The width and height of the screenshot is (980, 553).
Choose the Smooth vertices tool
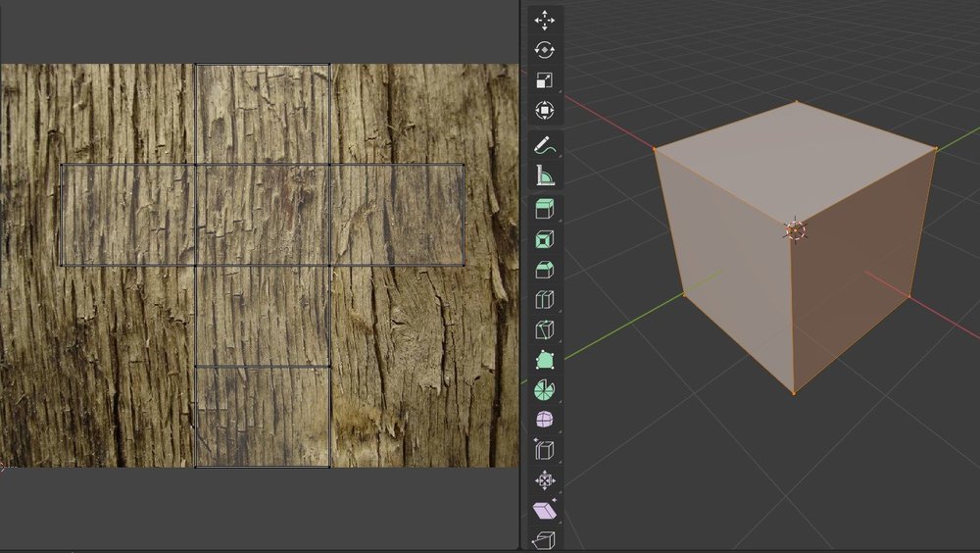pos(545,420)
